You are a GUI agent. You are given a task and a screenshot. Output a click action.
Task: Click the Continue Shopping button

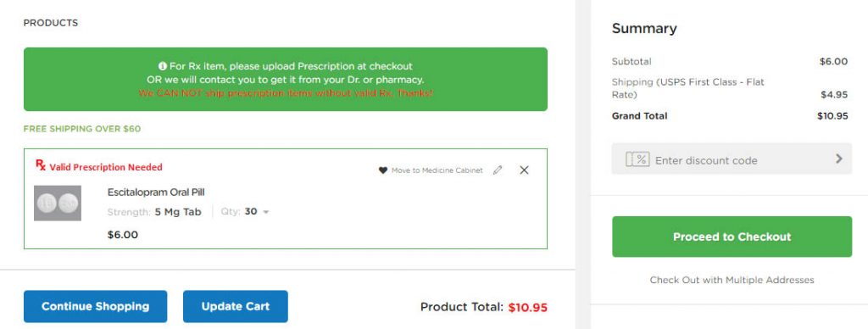[95, 306]
